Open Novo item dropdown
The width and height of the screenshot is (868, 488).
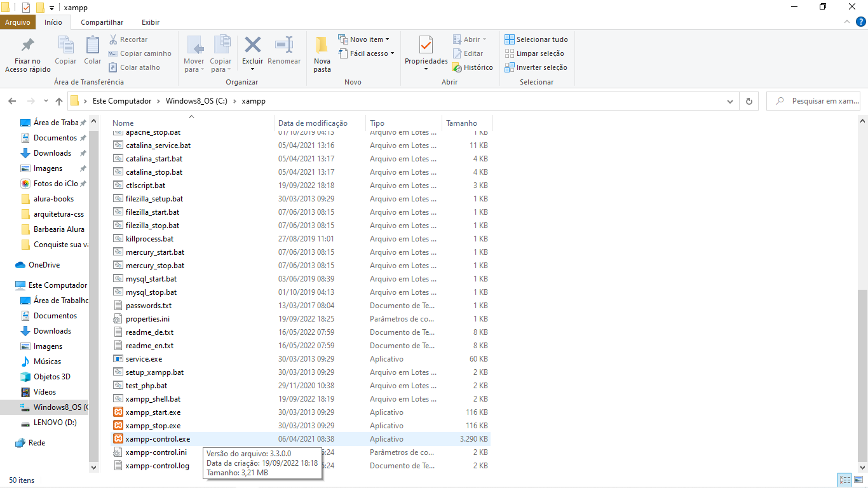(x=363, y=39)
